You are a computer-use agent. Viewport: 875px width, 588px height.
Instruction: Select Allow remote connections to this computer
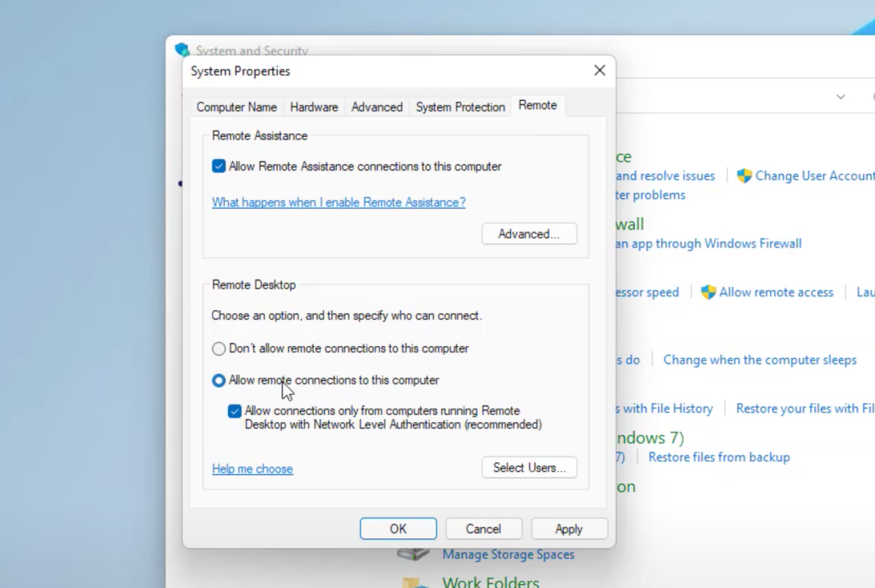tap(219, 380)
